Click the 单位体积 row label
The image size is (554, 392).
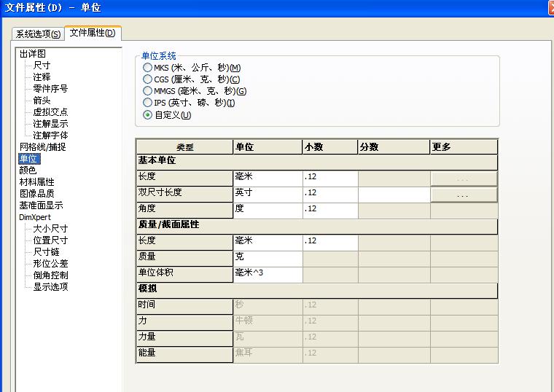[184, 275]
